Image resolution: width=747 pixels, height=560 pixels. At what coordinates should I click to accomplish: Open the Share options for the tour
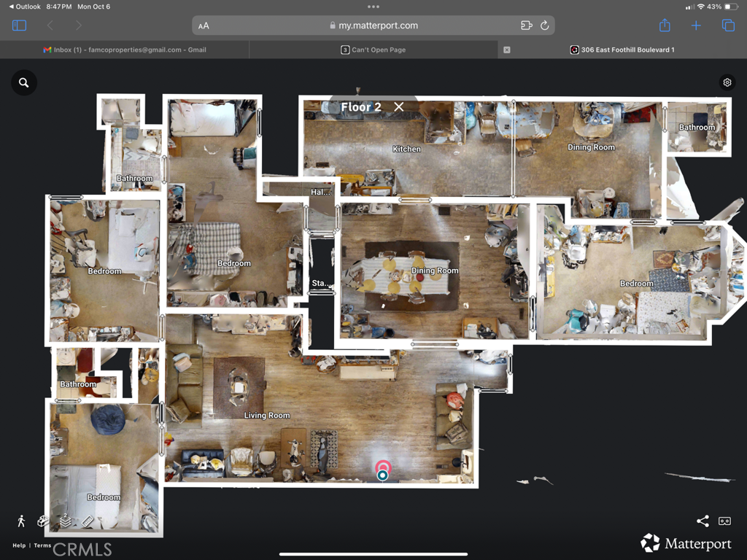tap(703, 521)
